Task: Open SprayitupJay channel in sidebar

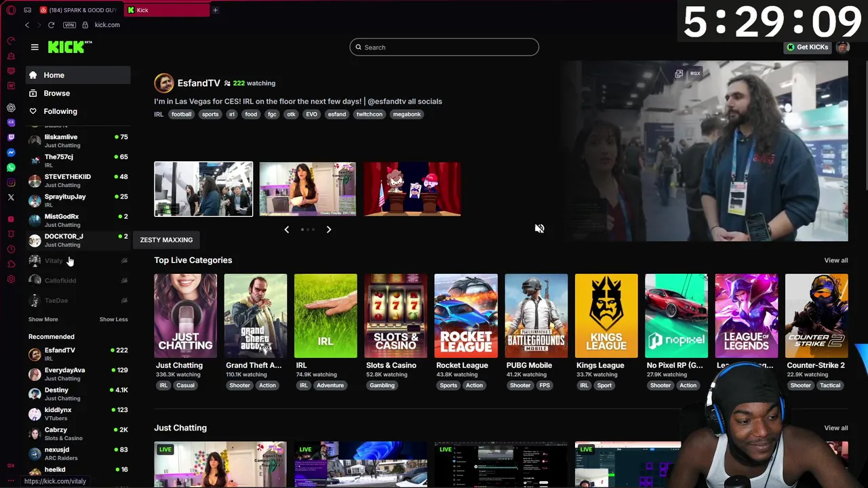Action: tap(78, 200)
